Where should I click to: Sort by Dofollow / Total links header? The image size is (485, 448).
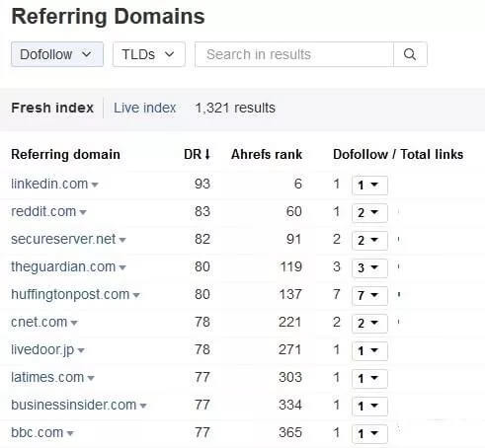[x=398, y=154]
